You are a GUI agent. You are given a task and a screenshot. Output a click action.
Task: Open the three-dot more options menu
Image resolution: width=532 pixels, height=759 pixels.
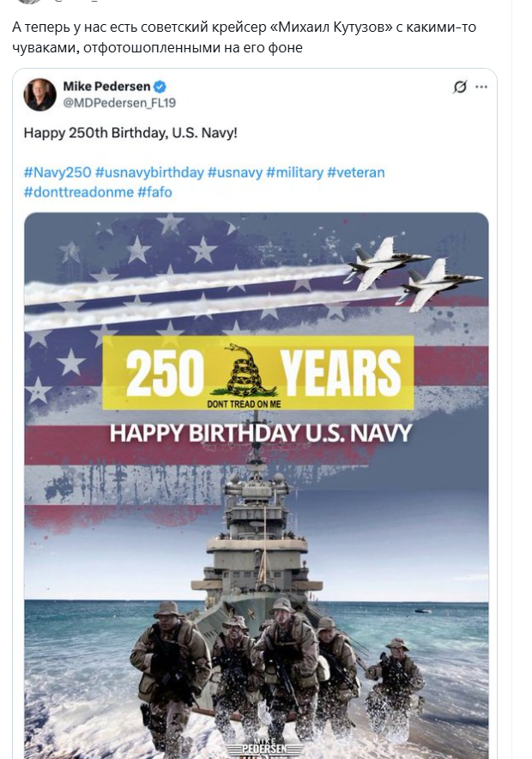pos(481,87)
